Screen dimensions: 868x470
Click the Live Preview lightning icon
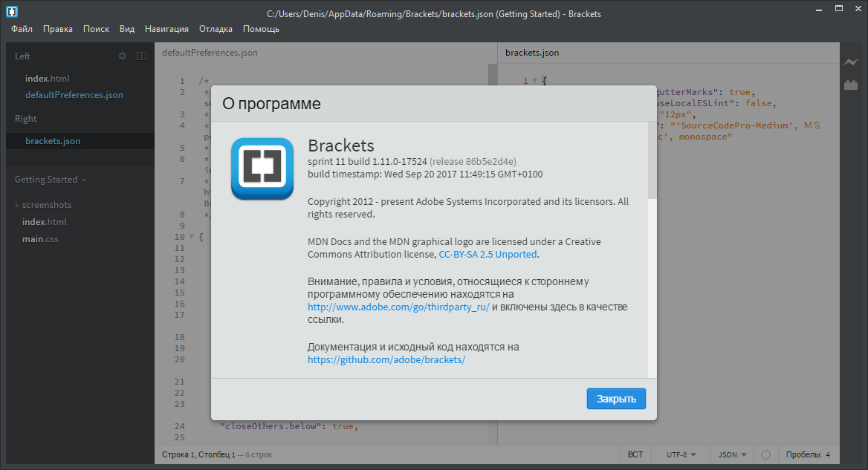pyautogui.click(x=851, y=62)
